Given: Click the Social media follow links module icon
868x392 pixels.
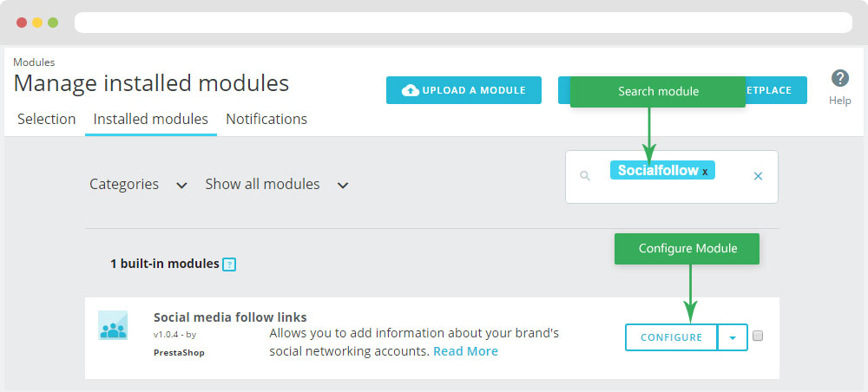Looking at the screenshot, I should (x=113, y=325).
